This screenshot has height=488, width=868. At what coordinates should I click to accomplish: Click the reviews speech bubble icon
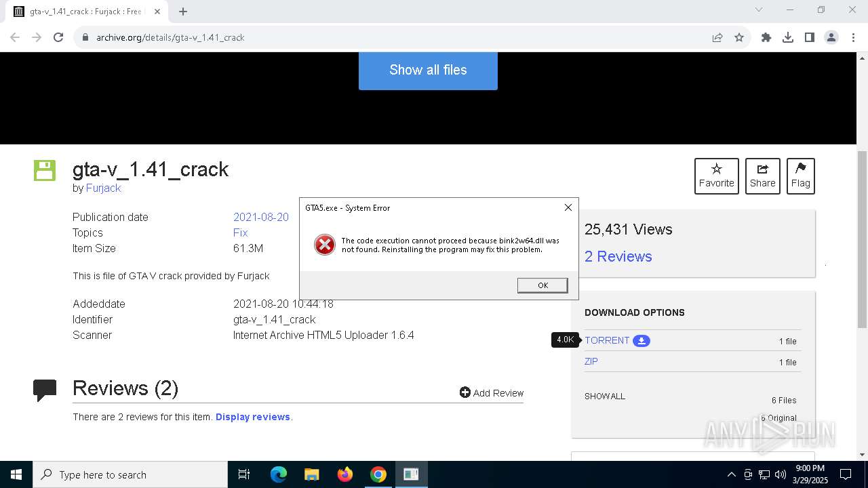(x=45, y=390)
